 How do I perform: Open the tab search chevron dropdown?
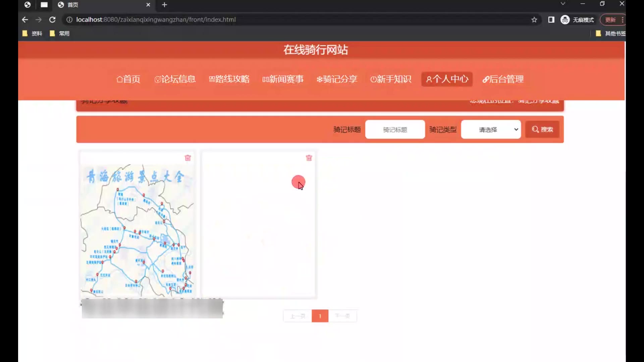click(563, 4)
